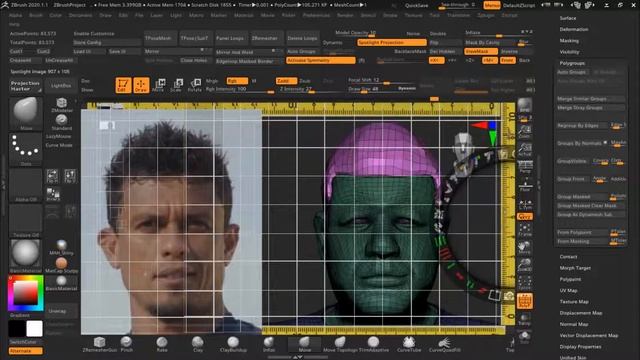
Task: Open the Alpha menu
Action: coord(16,15)
